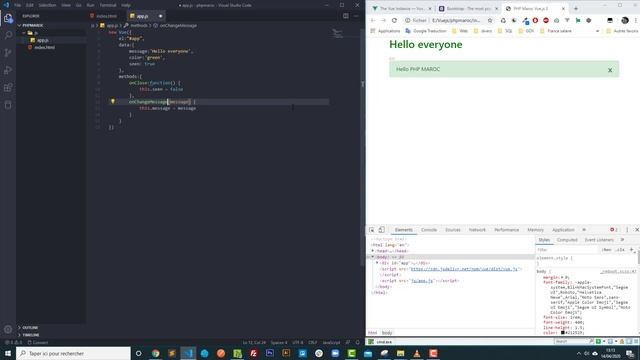This screenshot has width=640, height=360.
Task: Close the Hello PHP MAROC alert
Action: click(610, 70)
